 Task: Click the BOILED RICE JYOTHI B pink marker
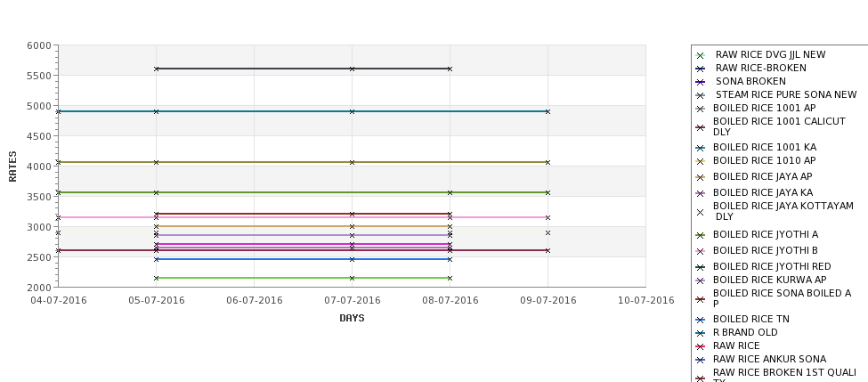click(701, 251)
